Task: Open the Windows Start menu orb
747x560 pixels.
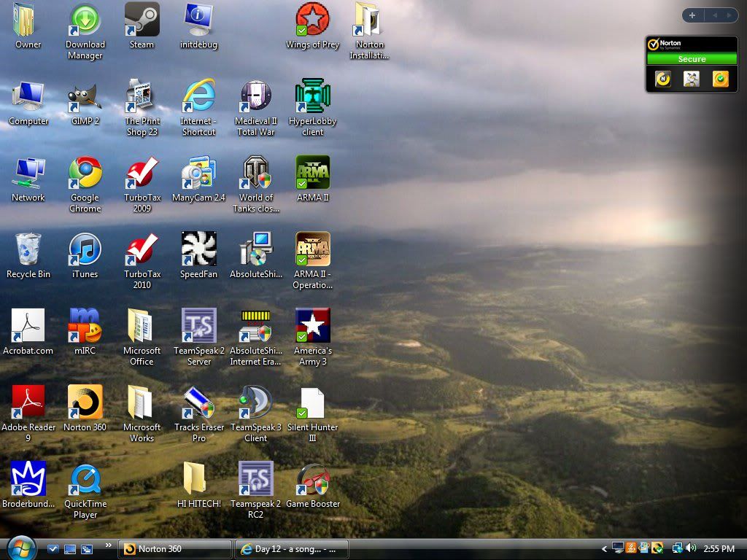Action: [21, 548]
